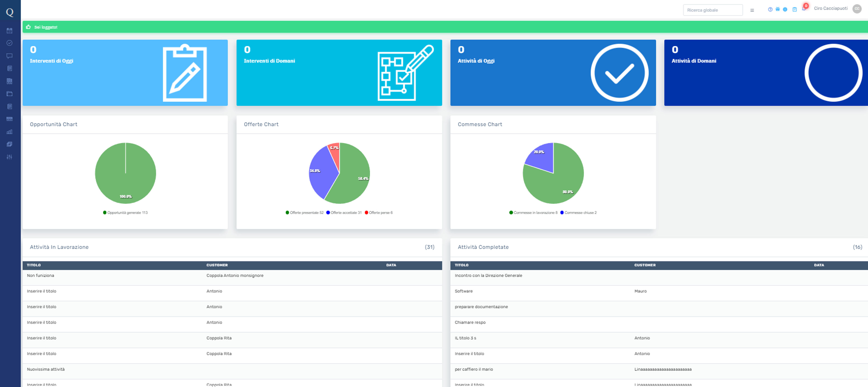Sort by TITOLO in Attività Completate table
868x387 pixels.
click(x=462, y=265)
